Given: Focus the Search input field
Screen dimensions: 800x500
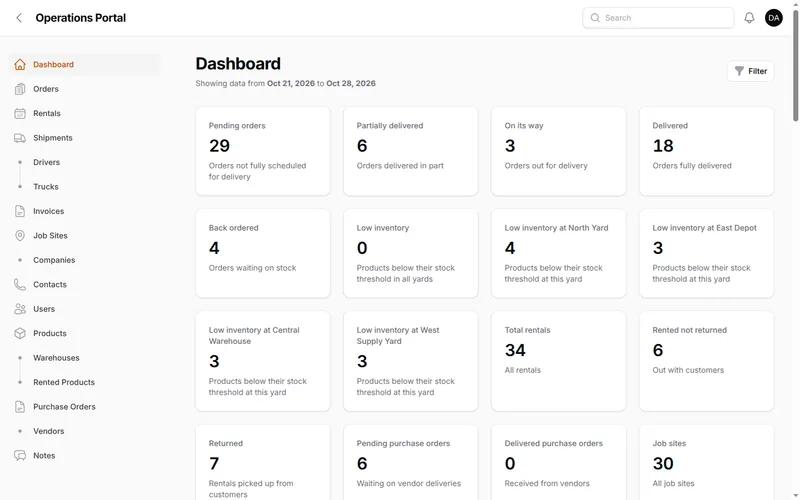Looking at the screenshot, I should 658,18.
